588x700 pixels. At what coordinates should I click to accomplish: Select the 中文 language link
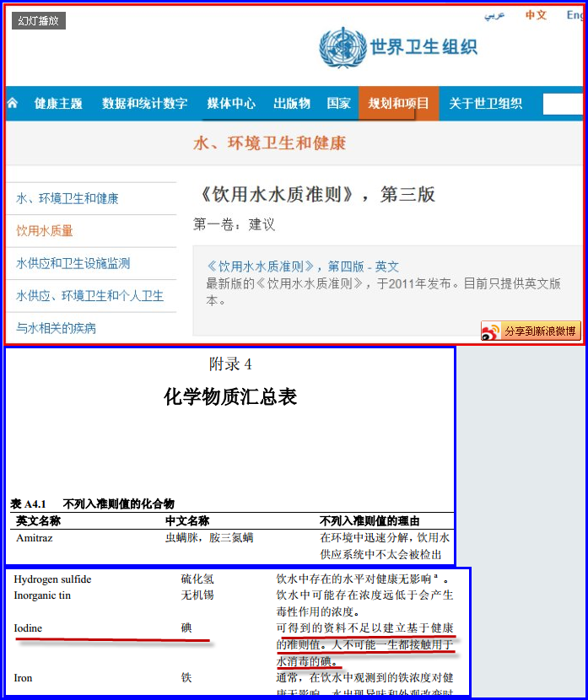(536, 15)
